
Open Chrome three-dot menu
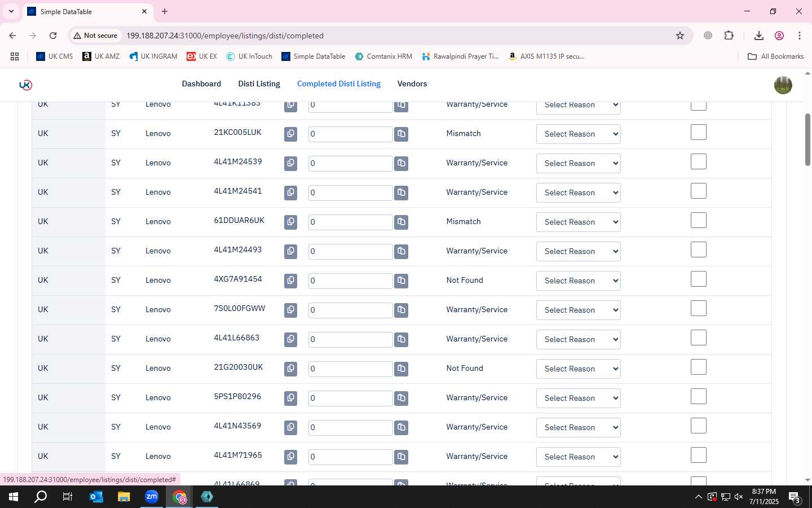(799, 36)
